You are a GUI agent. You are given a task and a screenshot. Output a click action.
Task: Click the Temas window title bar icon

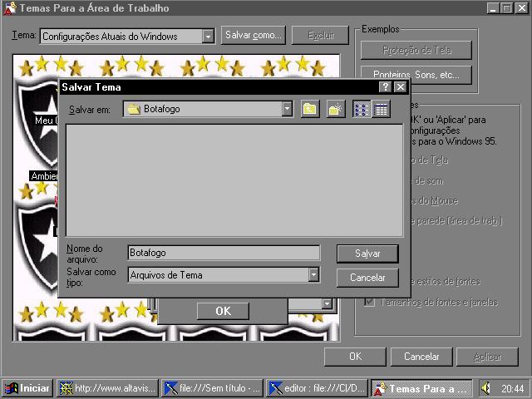(10, 8)
